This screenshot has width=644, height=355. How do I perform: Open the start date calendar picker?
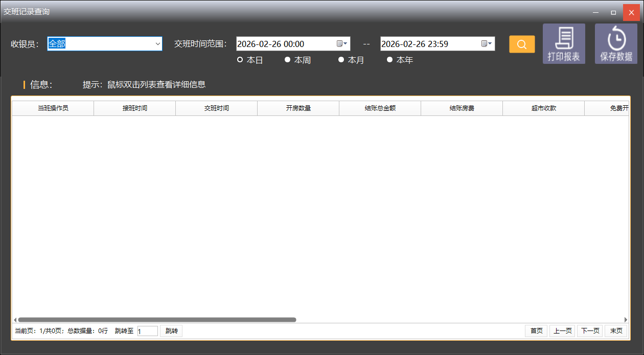point(341,44)
